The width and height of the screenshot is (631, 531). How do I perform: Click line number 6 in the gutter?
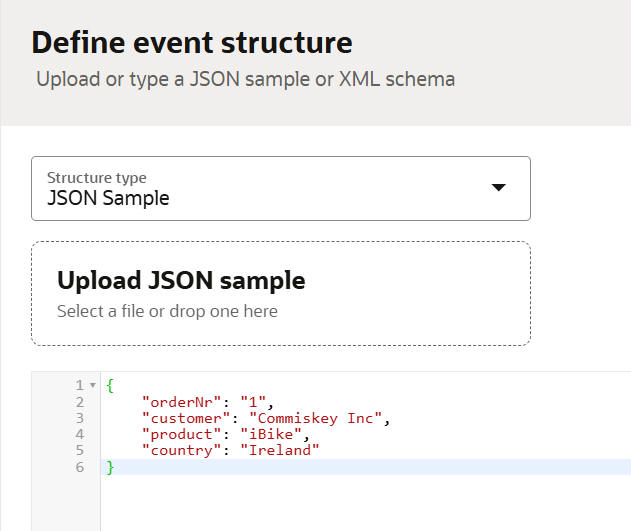tap(79, 467)
